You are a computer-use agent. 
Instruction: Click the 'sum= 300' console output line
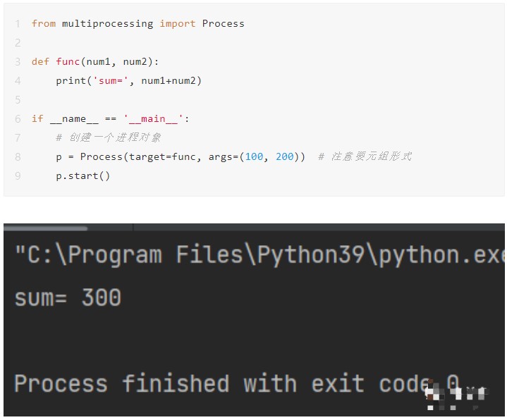[68, 297]
